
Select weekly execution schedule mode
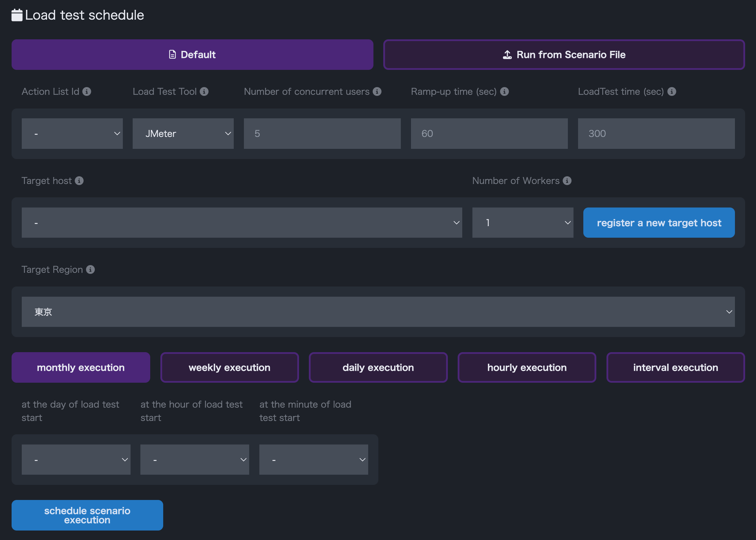230,368
